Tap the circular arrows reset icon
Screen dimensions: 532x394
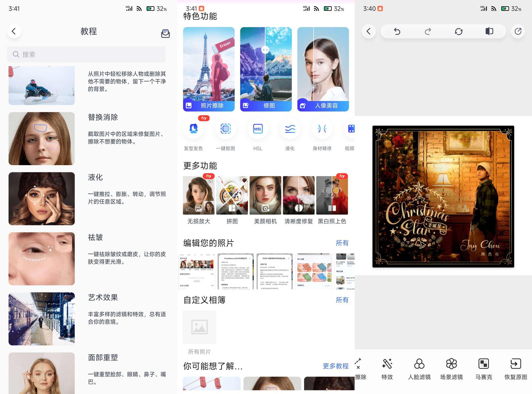[458, 31]
